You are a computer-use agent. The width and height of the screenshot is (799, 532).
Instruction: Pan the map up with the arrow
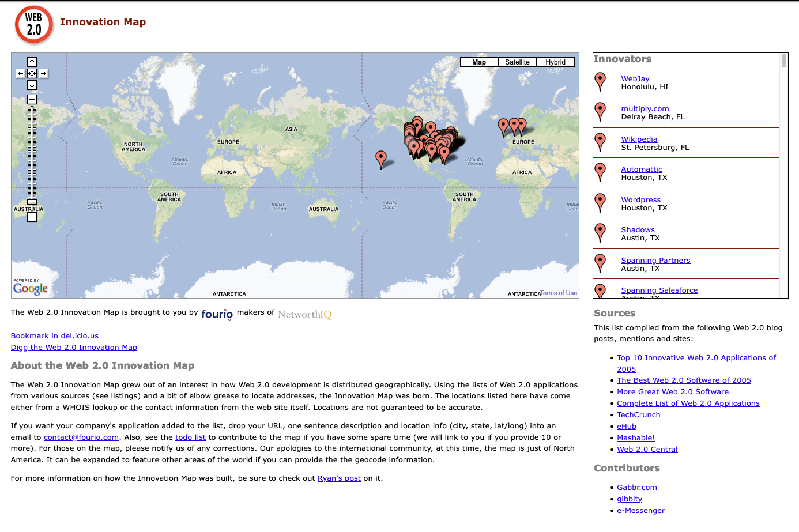point(32,62)
